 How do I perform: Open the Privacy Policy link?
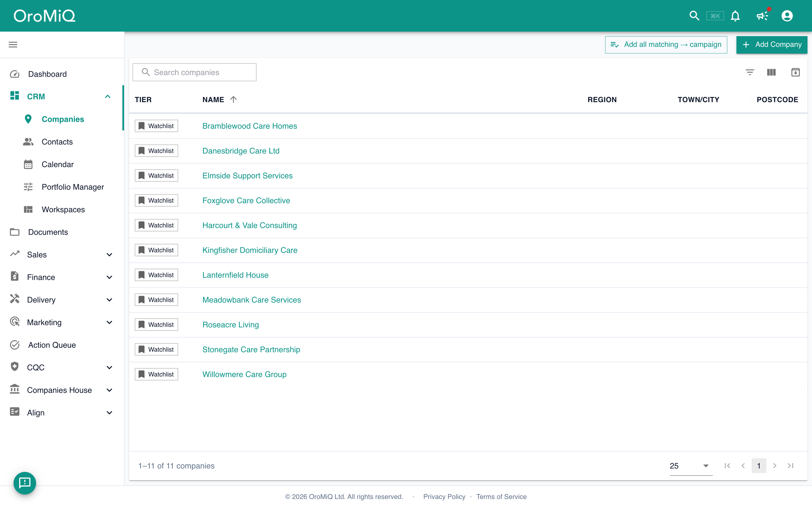coord(444,497)
